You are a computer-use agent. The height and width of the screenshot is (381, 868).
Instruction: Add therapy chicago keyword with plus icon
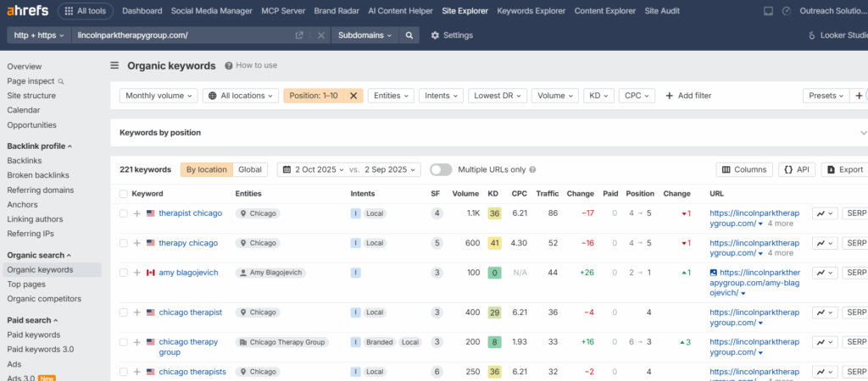coord(136,243)
